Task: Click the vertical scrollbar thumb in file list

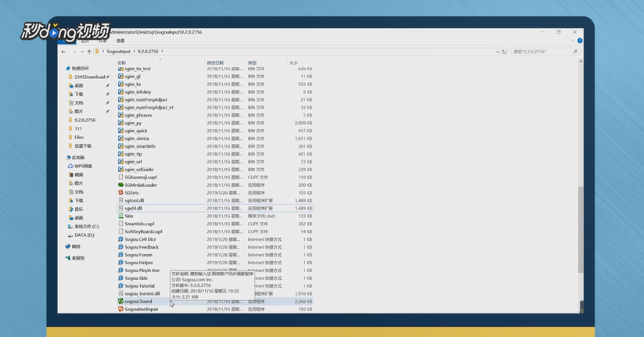Action: (x=581, y=229)
